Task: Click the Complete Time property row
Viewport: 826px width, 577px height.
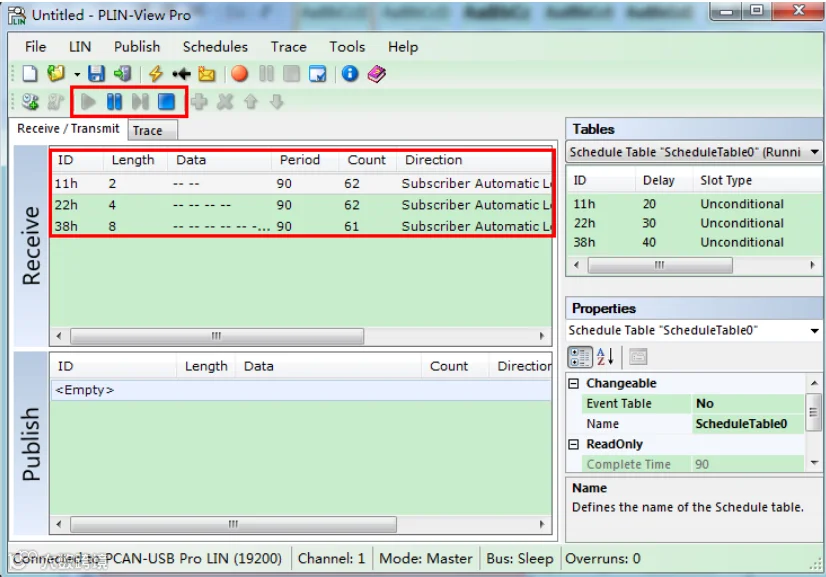Action: pos(693,464)
